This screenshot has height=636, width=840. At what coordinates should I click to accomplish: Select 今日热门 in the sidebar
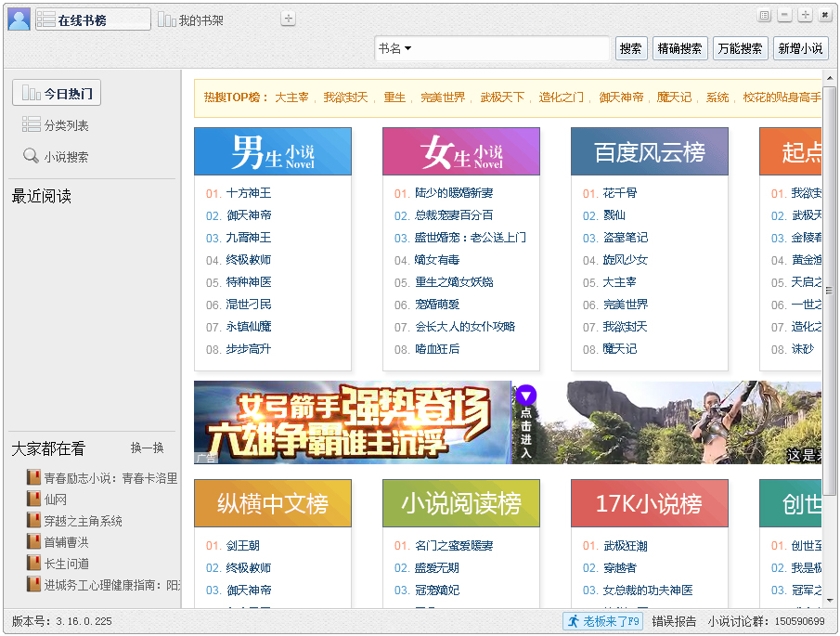click(x=57, y=93)
